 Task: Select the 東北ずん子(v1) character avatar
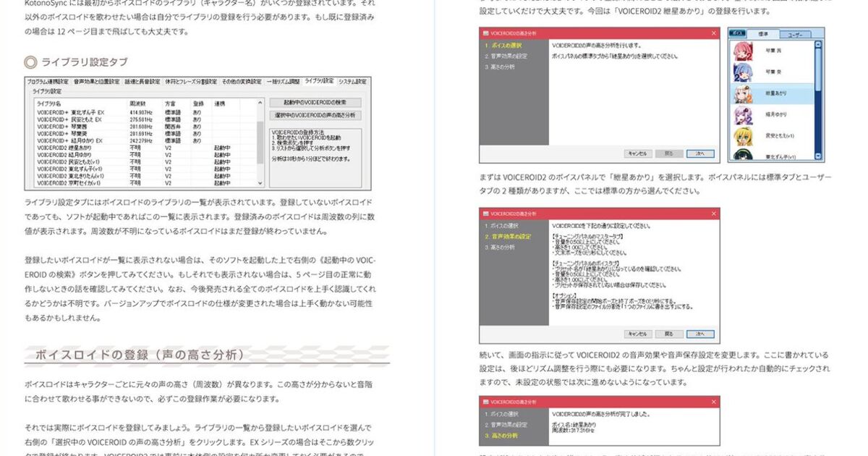(x=744, y=155)
